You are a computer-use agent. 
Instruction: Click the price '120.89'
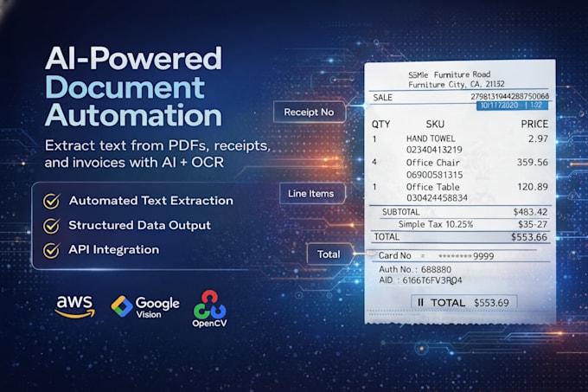[x=533, y=186]
